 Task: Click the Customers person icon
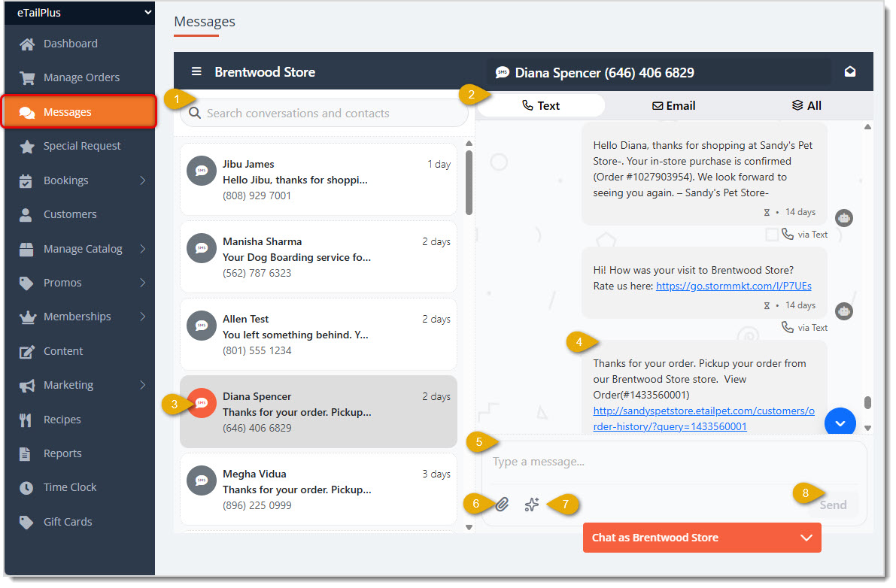26,214
